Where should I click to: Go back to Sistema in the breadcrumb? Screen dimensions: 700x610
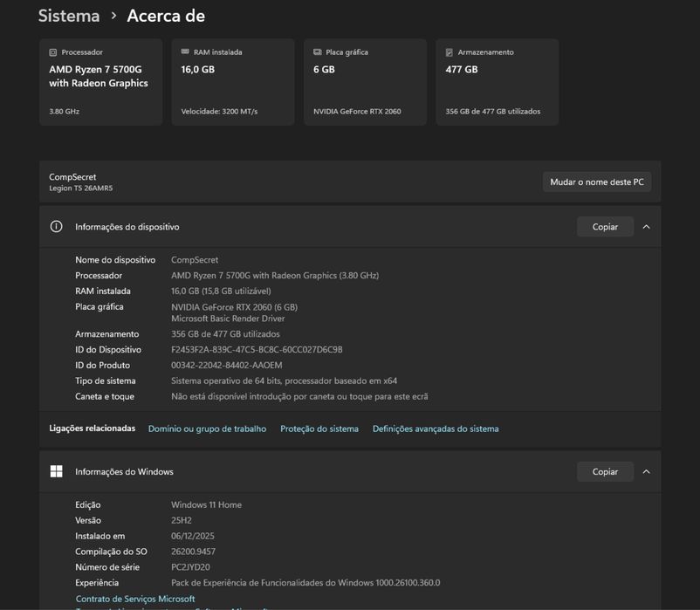(x=69, y=16)
